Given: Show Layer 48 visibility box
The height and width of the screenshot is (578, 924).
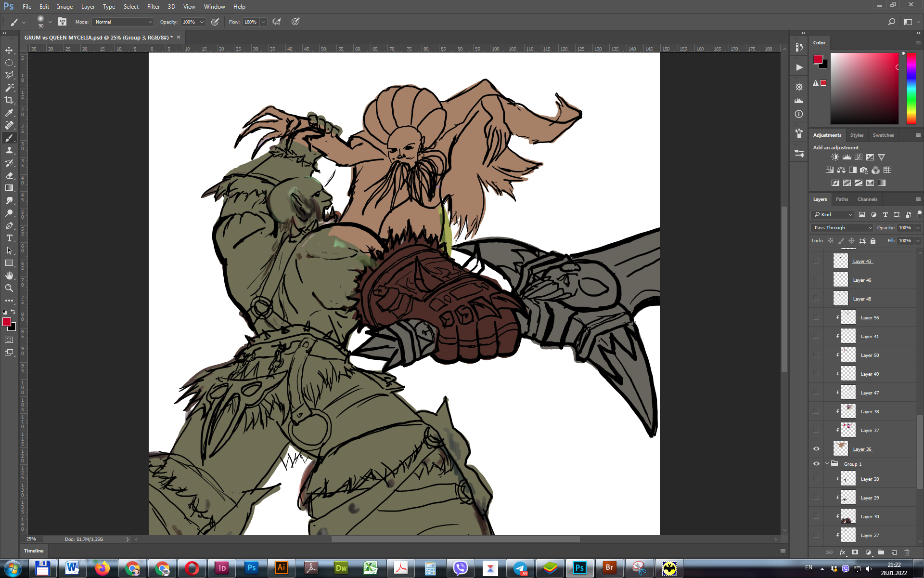Looking at the screenshot, I should click(816, 299).
